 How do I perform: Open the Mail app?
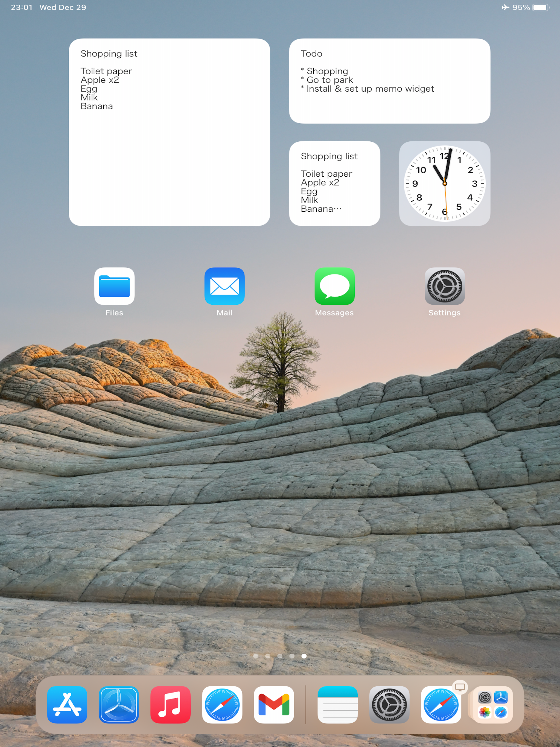click(x=224, y=286)
